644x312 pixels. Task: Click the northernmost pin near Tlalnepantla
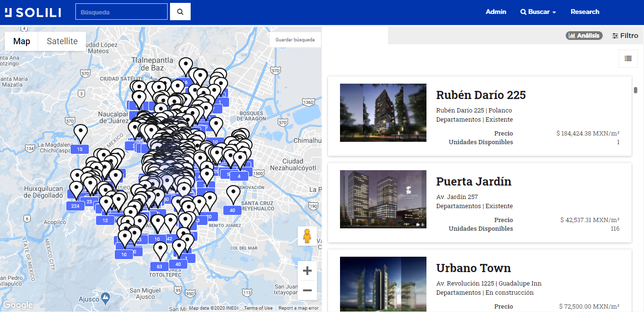pos(186,66)
